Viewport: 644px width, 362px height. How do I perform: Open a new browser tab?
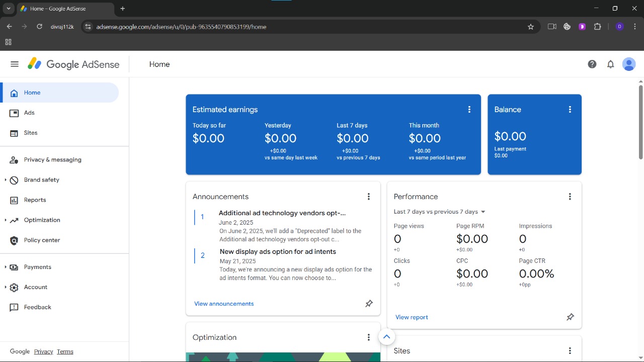tap(122, 9)
